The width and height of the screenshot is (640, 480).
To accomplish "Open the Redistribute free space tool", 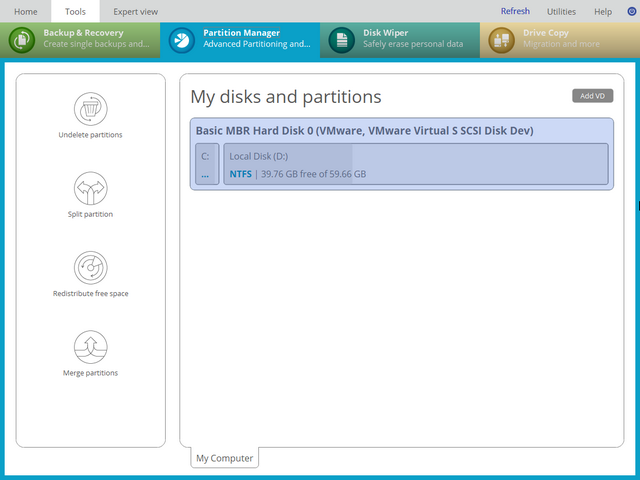I will [x=90, y=268].
